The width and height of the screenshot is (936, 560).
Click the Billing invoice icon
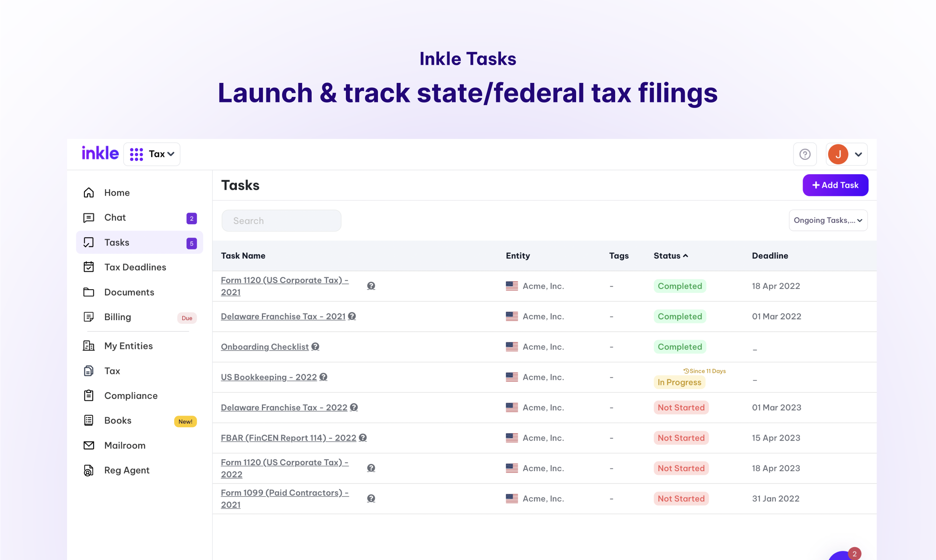coord(89,317)
